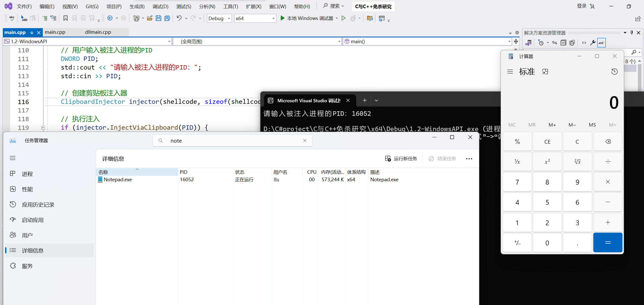Pin the Solution Explorer panel
This screenshot has width=644, height=305.
[632, 33]
